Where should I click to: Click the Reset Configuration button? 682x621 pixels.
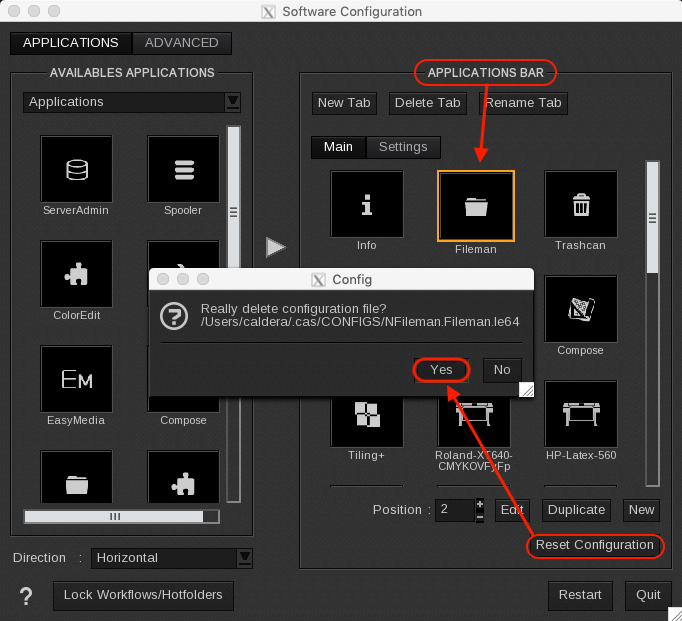click(595, 545)
